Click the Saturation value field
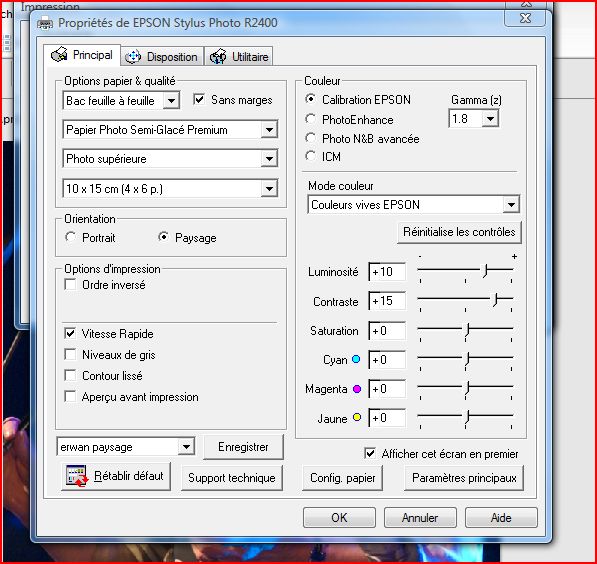The image size is (597, 564). [387, 331]
